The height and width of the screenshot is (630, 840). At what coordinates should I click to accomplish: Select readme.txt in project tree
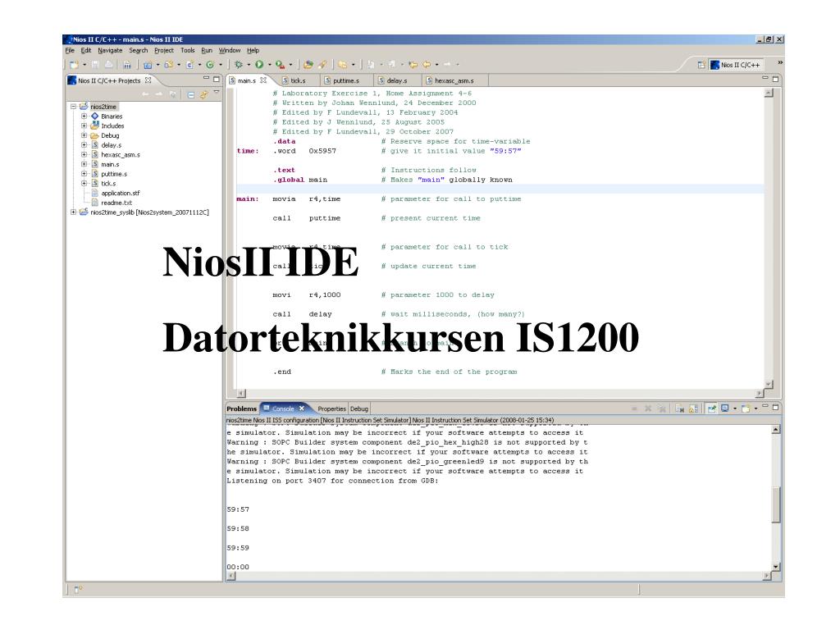click(x=116, y=203)
